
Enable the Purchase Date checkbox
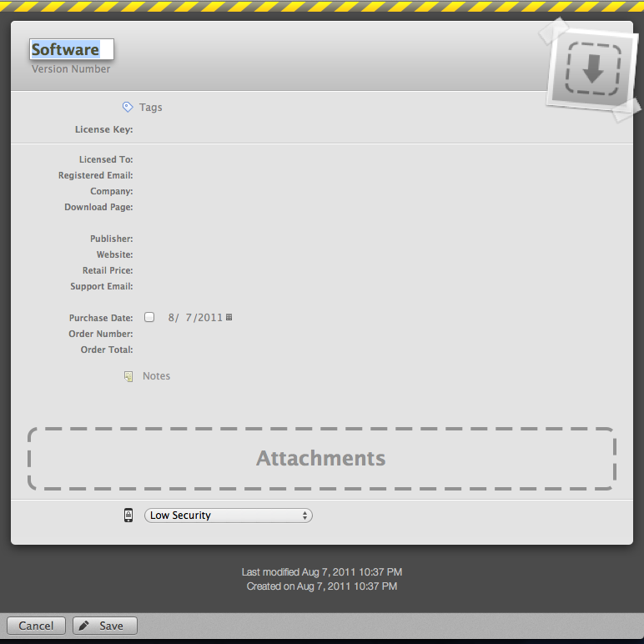tap(149, 317)
